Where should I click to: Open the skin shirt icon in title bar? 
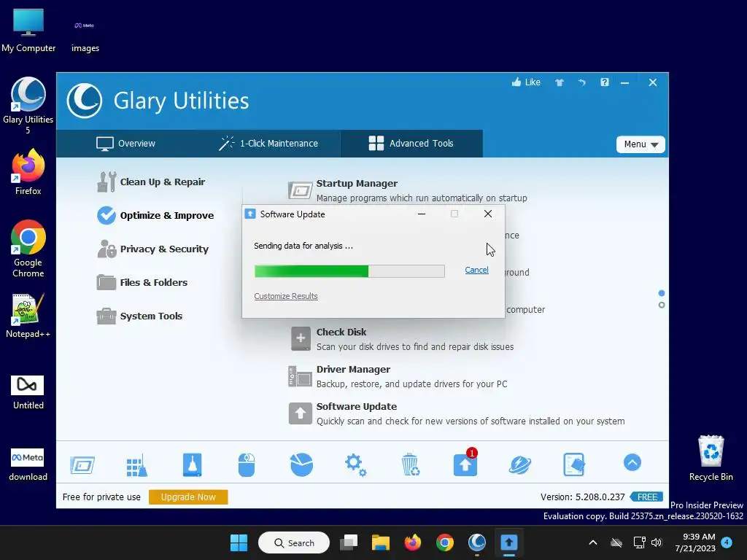coord(560,82)
